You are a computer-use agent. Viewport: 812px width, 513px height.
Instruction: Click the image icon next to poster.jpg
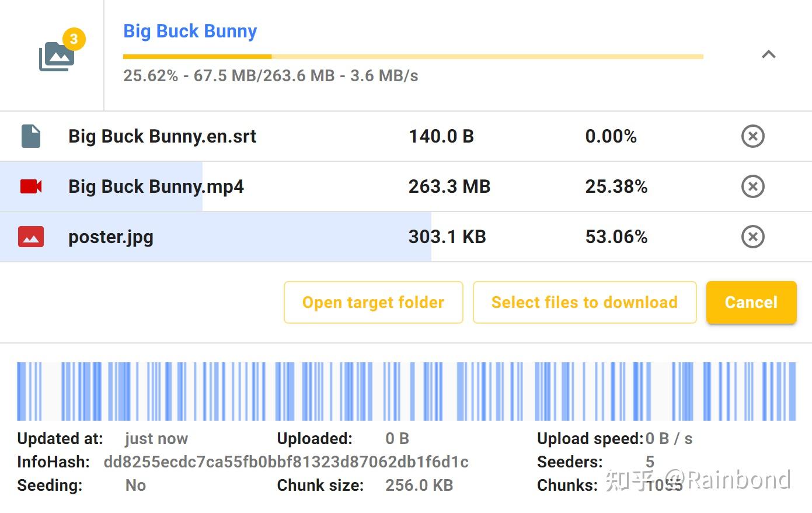pos(31,237)
